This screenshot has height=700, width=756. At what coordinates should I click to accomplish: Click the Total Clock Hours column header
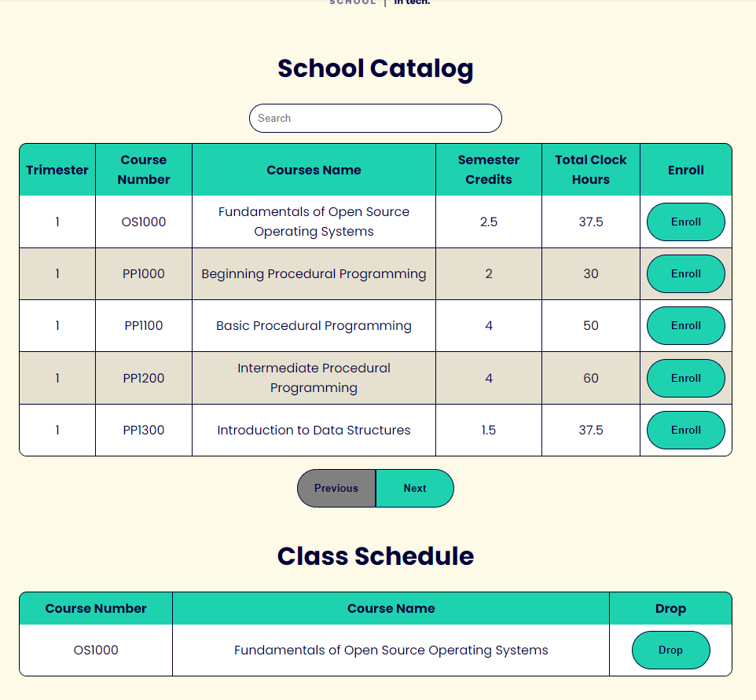(x=591, y=170)
